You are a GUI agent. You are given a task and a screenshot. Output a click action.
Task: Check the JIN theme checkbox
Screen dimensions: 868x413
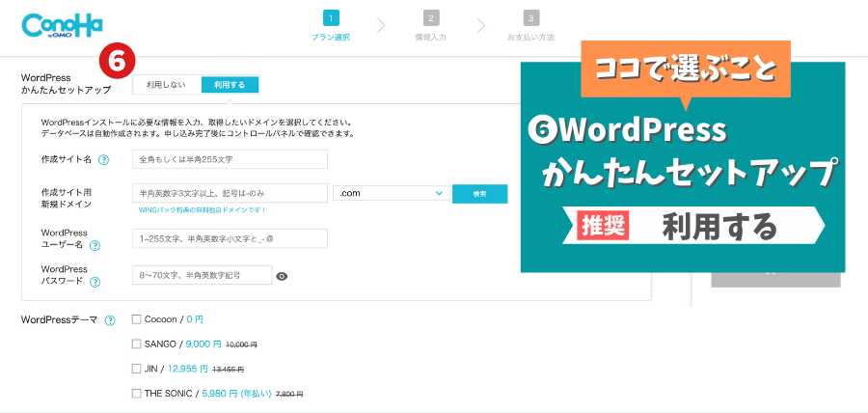click(x=136, y=369)
